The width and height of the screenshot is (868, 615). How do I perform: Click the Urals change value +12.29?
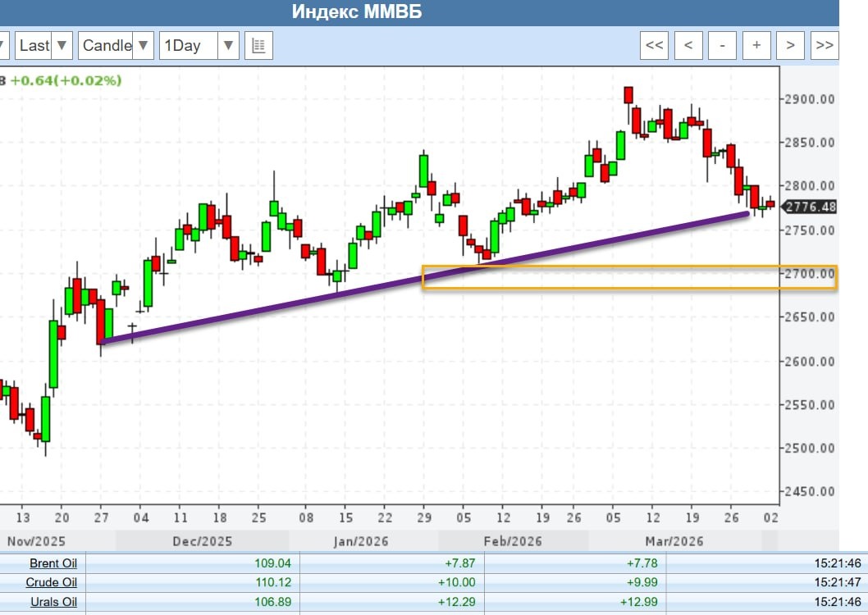pos(457,602)
